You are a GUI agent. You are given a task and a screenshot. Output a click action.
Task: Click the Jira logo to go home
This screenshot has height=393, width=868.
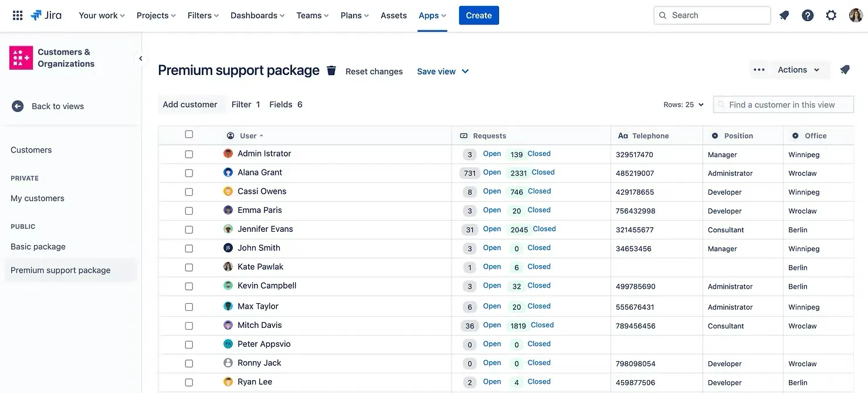46,15
